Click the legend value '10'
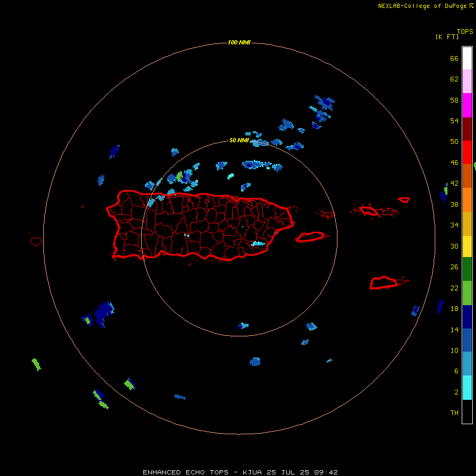Viewport: 476px width, 476px height. click(x=454, y=350)
